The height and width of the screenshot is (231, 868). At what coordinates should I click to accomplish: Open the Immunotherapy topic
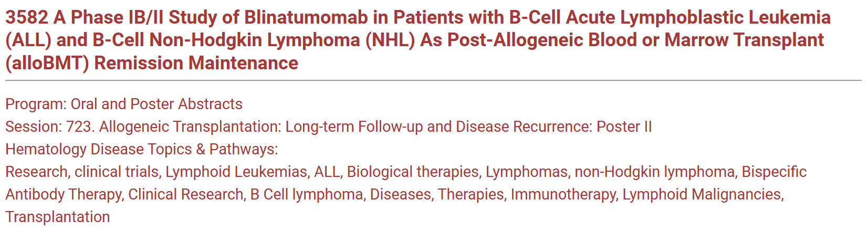pos(563,194)
